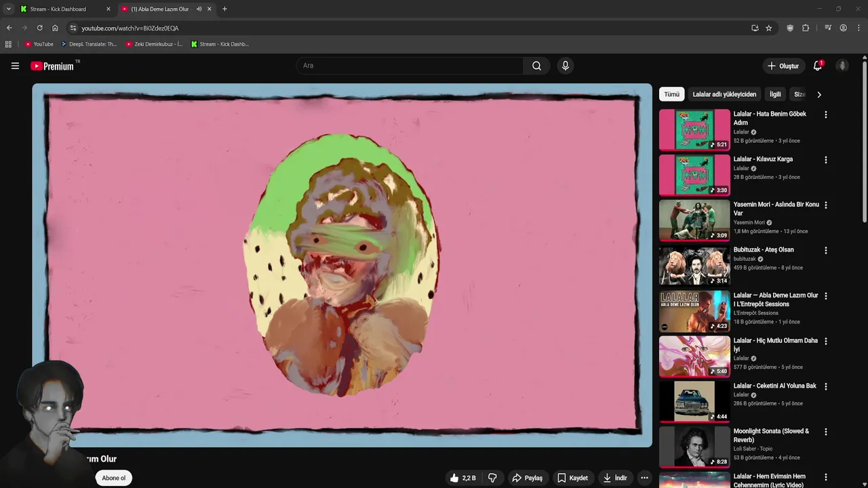868x488 pixels.
Task: Open the DeepL Translate bookmark
Action: tap(89, 44)
